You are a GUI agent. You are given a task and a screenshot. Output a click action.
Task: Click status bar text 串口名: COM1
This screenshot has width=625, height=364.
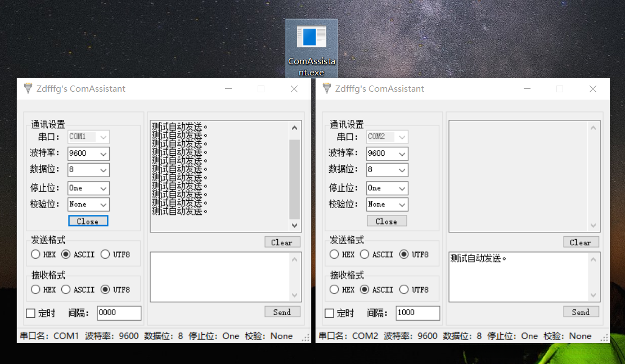click(x=50, y=336)
